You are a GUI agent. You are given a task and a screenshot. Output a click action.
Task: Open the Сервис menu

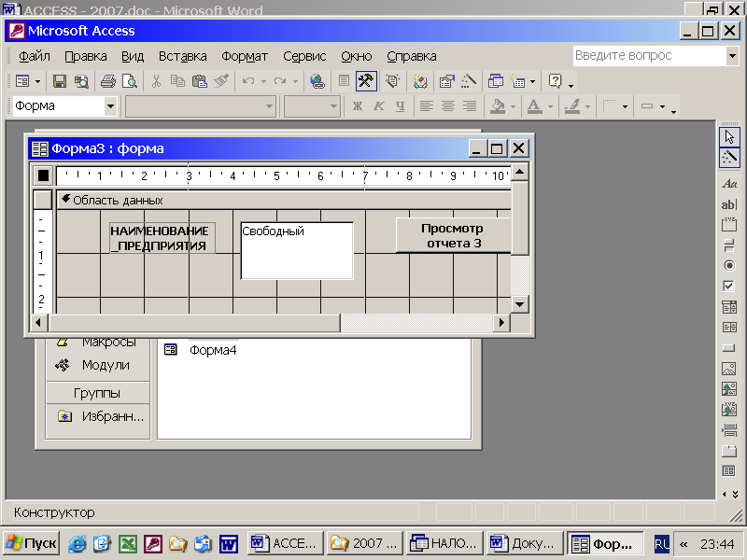(x=304, y=56)
